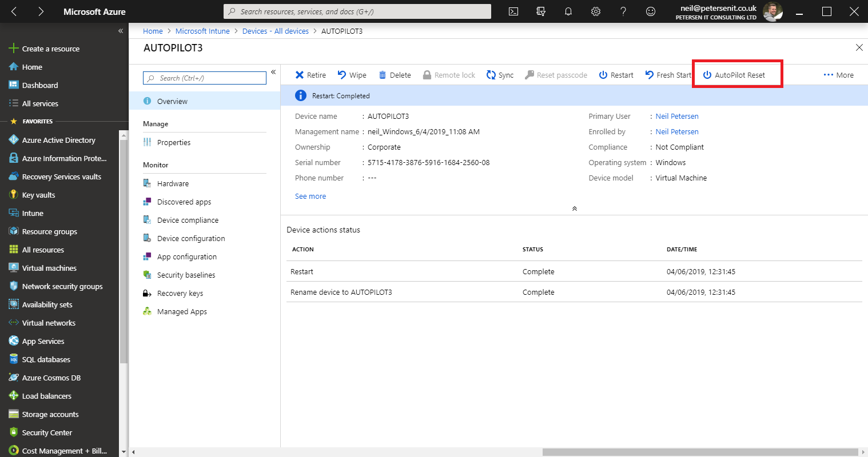This screenshot has width=868, height=457.
Task: Click the Sync device action
Action: click(500, 75)
